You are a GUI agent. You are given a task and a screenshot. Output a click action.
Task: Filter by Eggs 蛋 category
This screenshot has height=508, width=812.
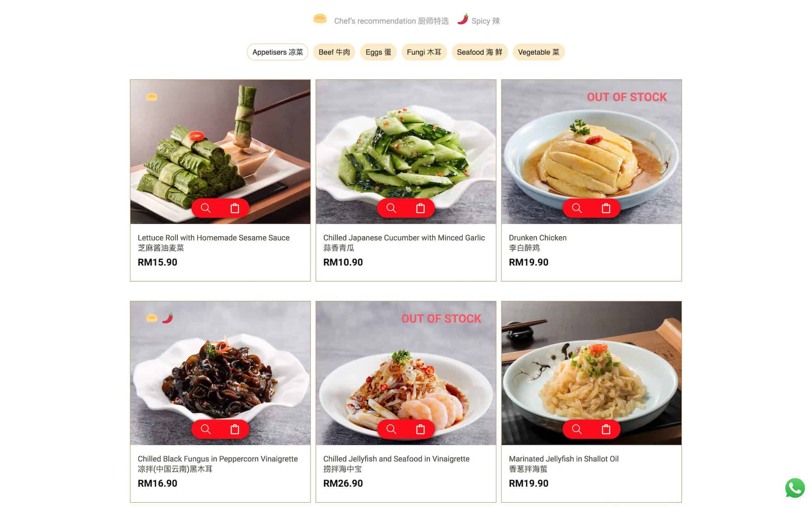(378, 52)
